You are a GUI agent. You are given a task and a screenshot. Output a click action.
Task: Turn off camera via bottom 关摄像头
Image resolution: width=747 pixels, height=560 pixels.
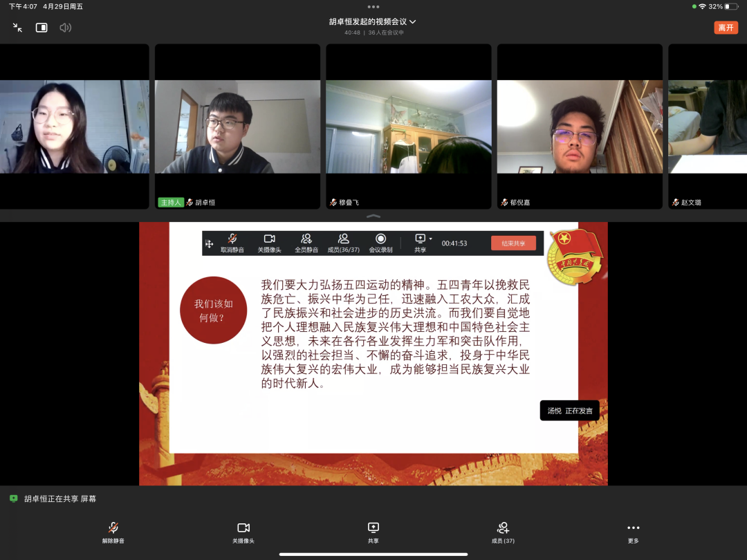click(x=243, y=532)
